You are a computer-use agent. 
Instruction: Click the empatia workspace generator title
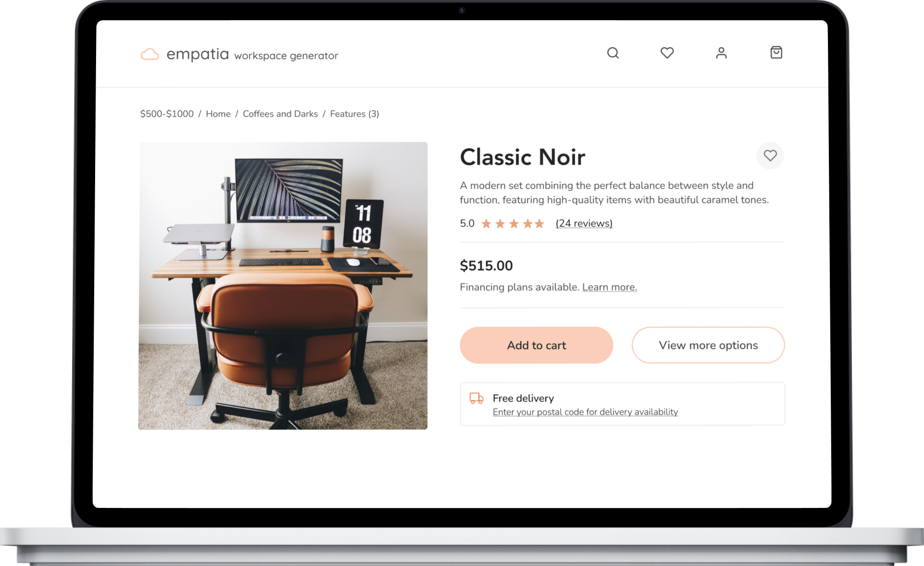coord(253,55)
